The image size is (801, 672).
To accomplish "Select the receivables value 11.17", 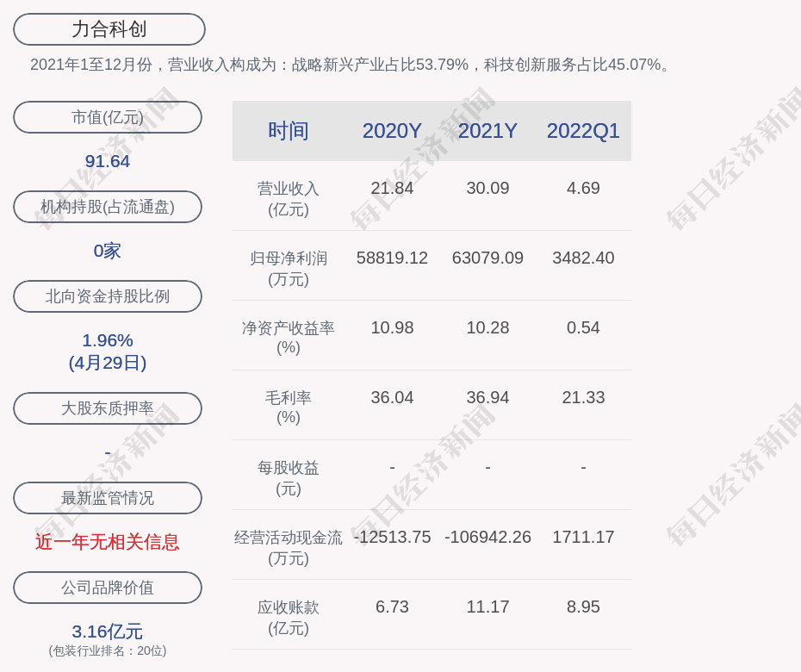I will 487,607.
